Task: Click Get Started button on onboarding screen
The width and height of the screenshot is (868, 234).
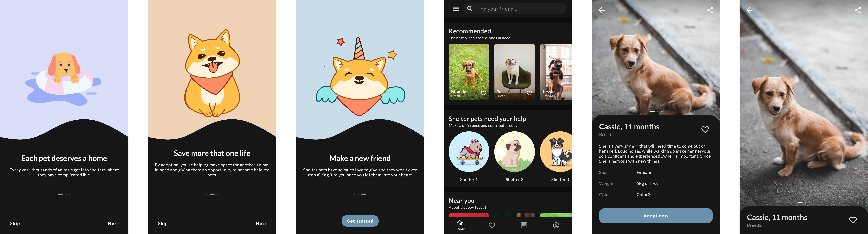Action: [x=360, y=220]
